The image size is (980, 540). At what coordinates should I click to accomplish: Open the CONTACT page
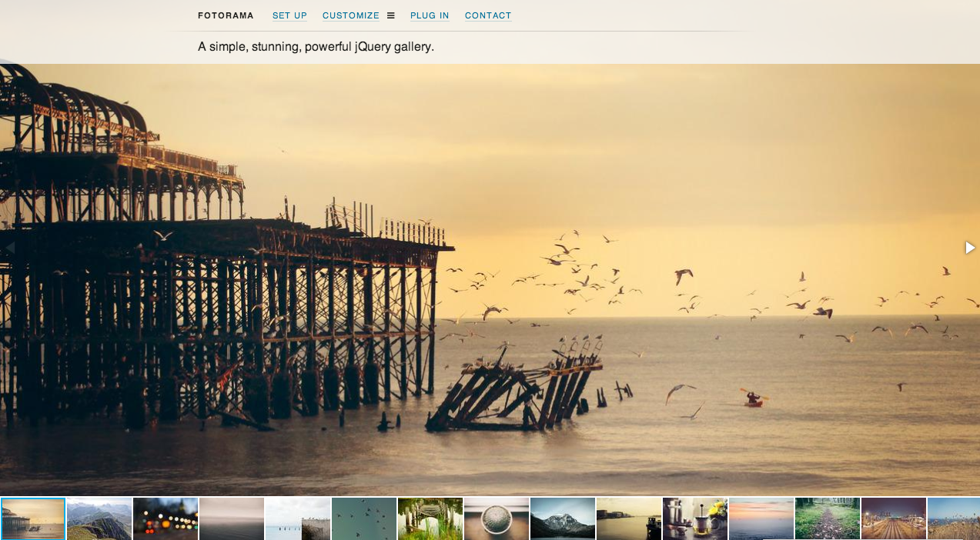(487, 15)
